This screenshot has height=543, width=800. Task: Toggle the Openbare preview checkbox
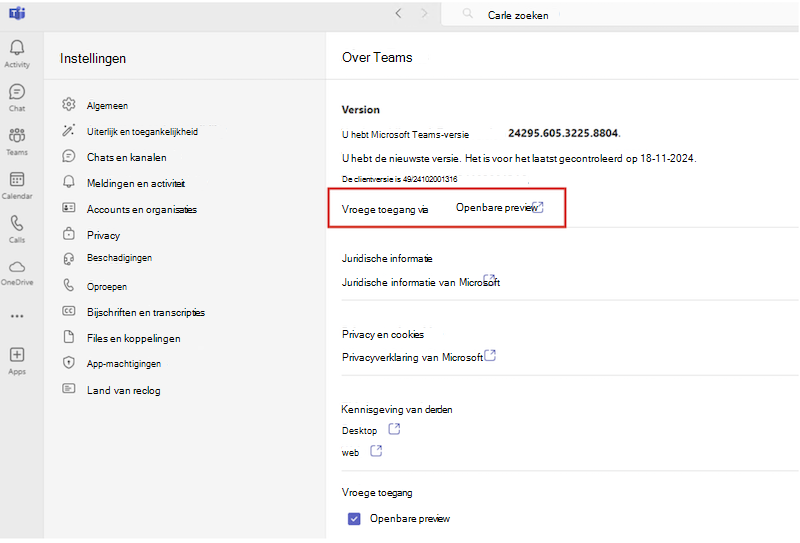354,519
